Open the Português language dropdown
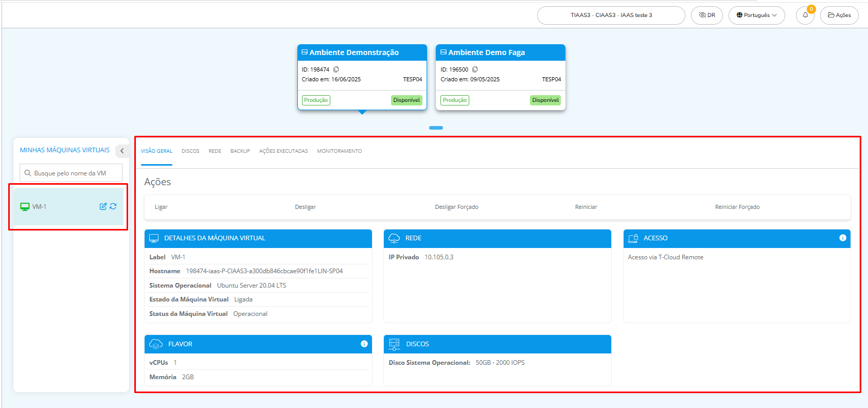The width and height of the screenshot is (868, 408). pos(756,15)
